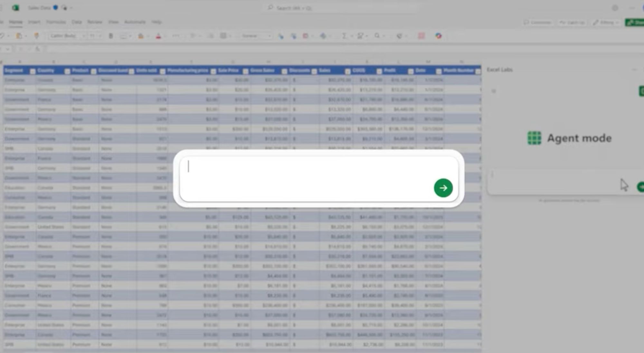Image resolution: width=644 pixels, height=353 pixels.
Task: Open the Profit column filter dropdown
Action: click(x=411, y=72)
